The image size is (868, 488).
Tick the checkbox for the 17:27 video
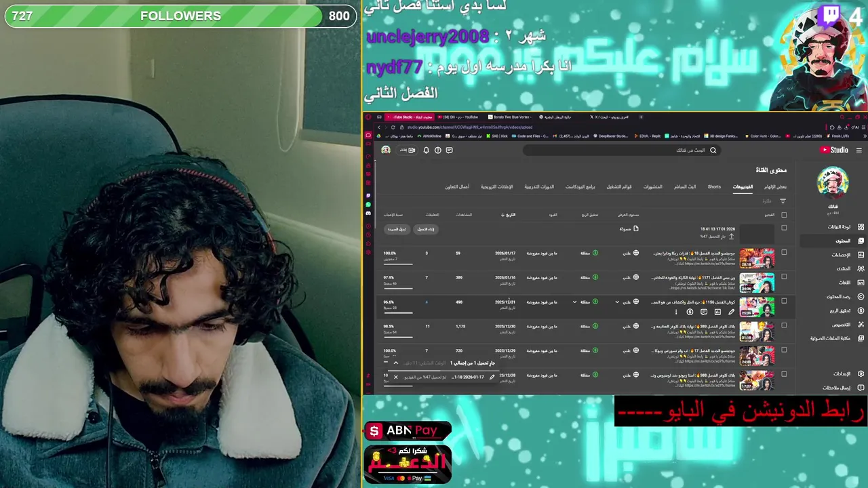784,374
